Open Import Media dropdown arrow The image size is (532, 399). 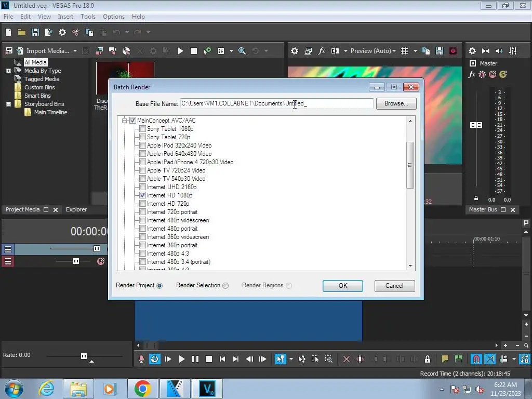point(75,51)
